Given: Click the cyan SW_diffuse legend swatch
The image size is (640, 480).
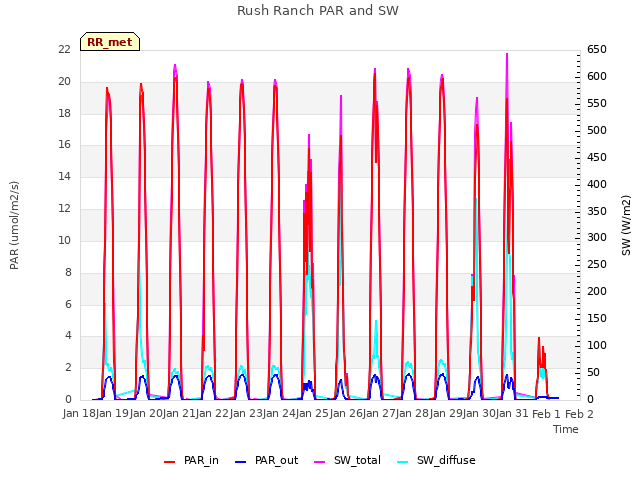Looking at the screenshot, I should [x=403, y=462].
